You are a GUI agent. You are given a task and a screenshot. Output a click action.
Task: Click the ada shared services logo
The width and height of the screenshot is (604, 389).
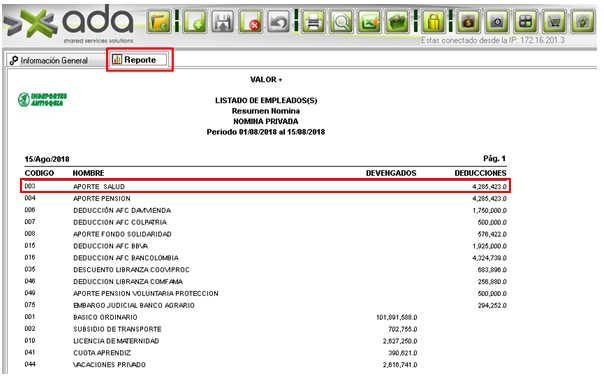tap(69, 24)
